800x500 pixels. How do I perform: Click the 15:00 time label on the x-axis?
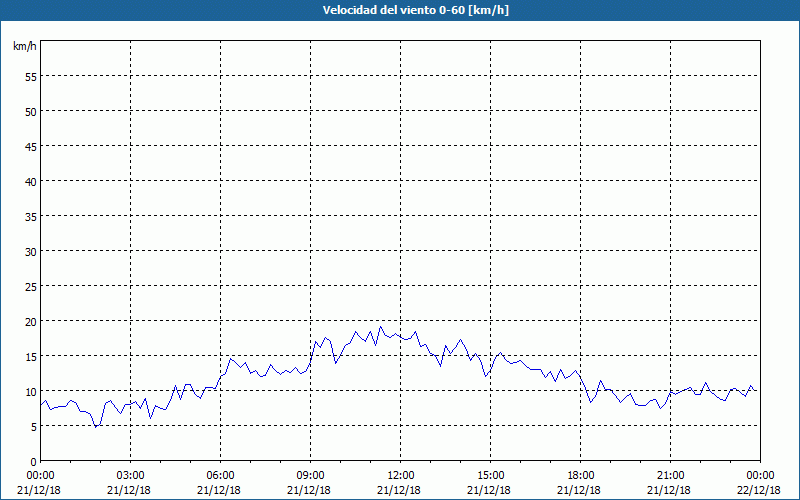point(491,476)
